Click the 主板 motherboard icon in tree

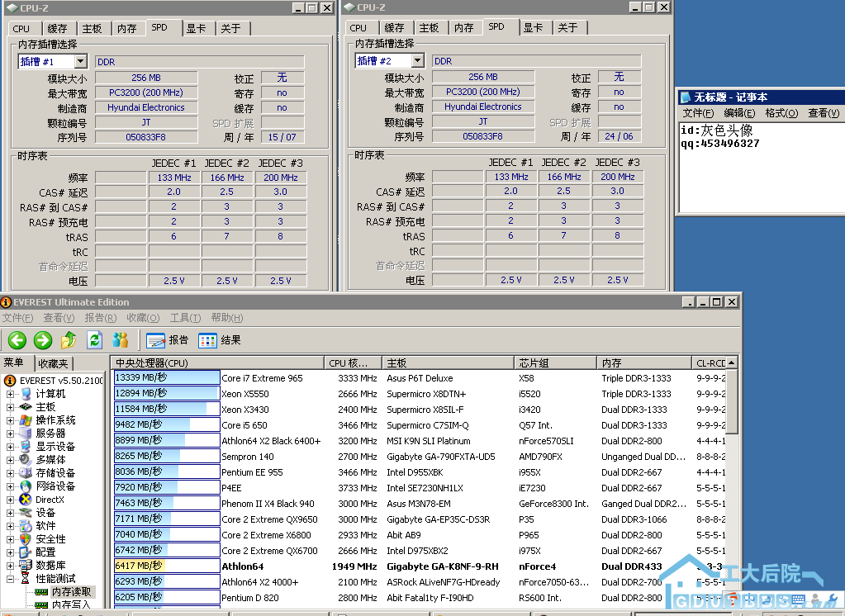(x=26, y=407)
